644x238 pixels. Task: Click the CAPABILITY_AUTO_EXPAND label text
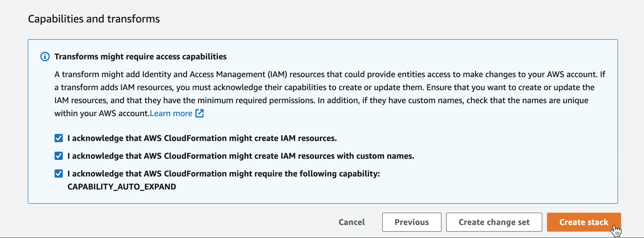[122, 186]
